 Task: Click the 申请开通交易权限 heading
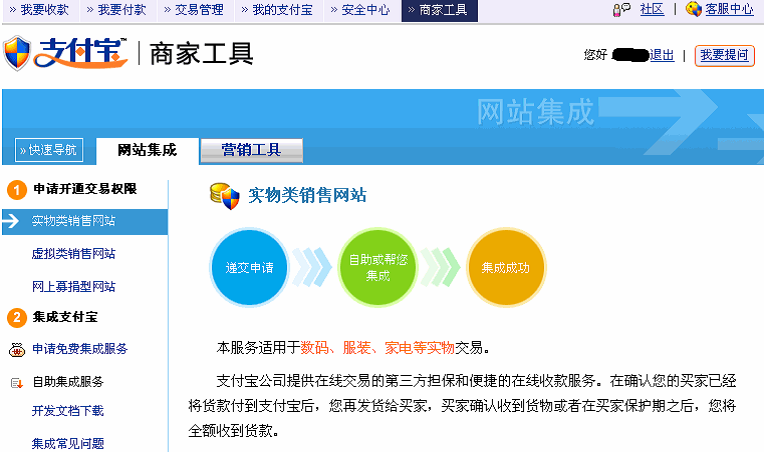(85, 189)
